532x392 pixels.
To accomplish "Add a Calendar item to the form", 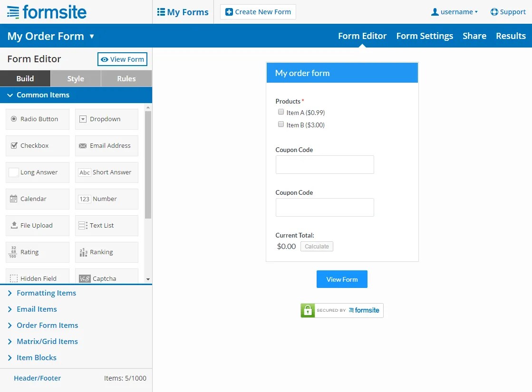I will [x=37, y=199].
